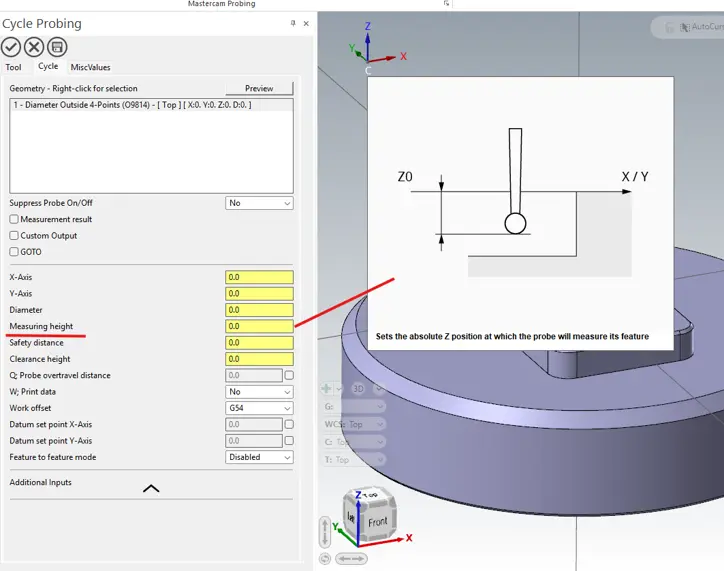Open W; Print data dropdown
The height and width of the screenshot is (571, 724).
tap(259, 392)
